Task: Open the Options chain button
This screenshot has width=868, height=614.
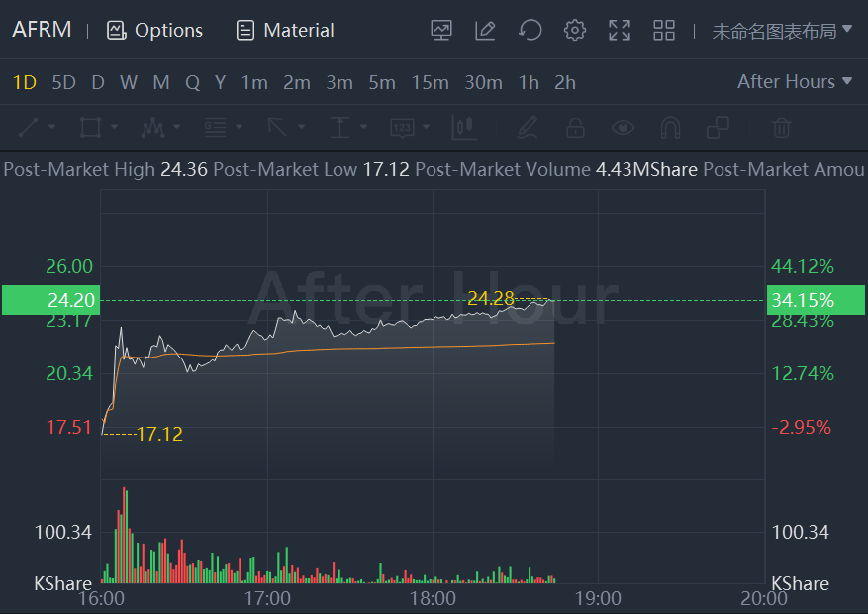Action: pyautogui.click(x=154, y=31)
